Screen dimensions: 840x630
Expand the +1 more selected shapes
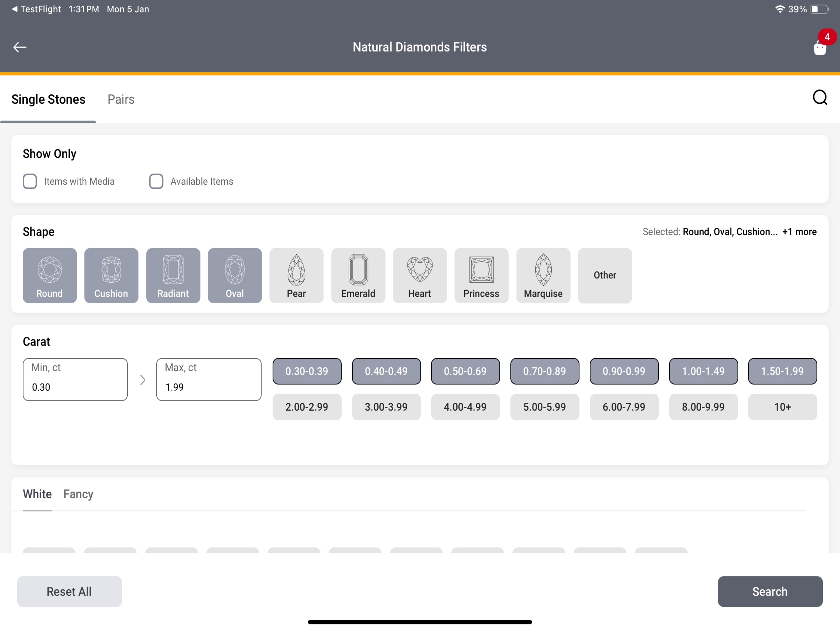click(x=799, y=232)
